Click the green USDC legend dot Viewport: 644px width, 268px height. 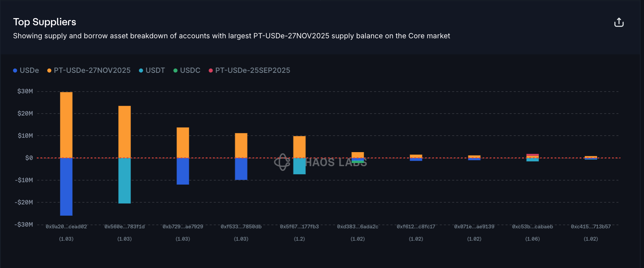pos(176,70)
